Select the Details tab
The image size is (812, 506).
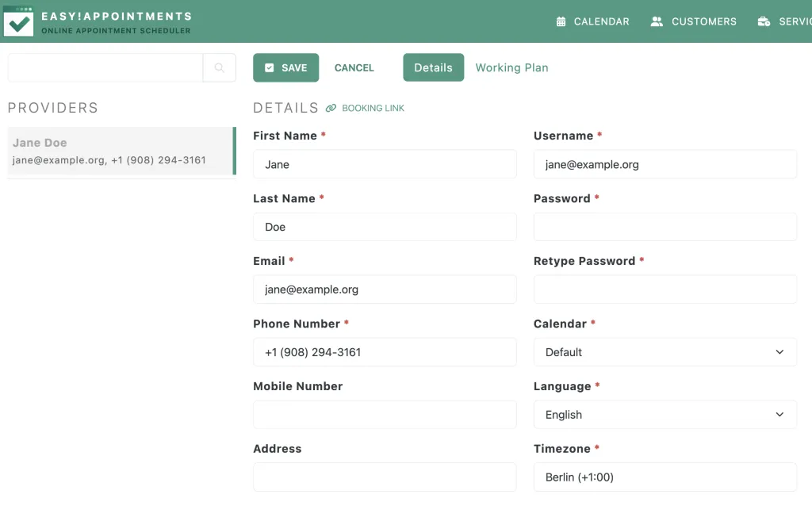434,68
